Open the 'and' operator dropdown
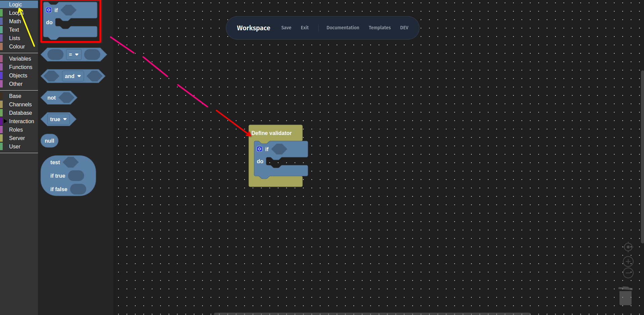Image resolution: width=644 pixels, height=315 pixels. [73, 76]
